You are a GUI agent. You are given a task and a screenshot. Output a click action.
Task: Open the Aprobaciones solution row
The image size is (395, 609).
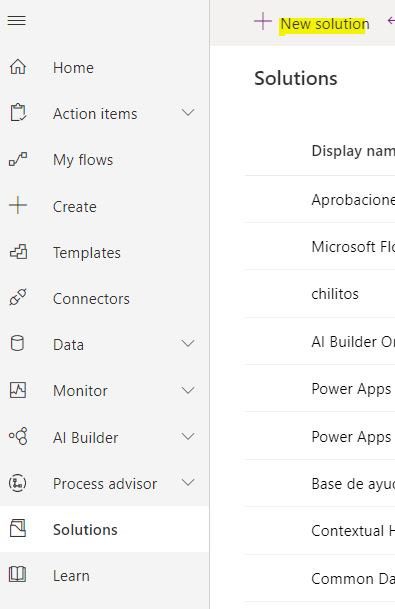pos(353,200)
